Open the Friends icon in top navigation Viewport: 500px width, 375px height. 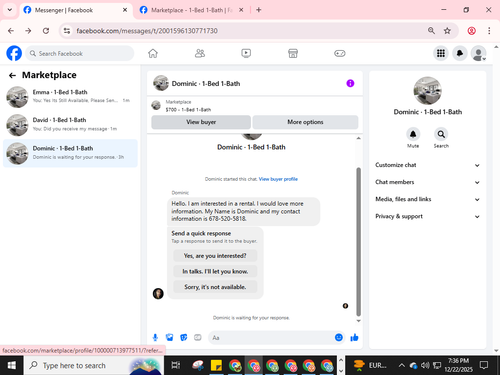200,53
